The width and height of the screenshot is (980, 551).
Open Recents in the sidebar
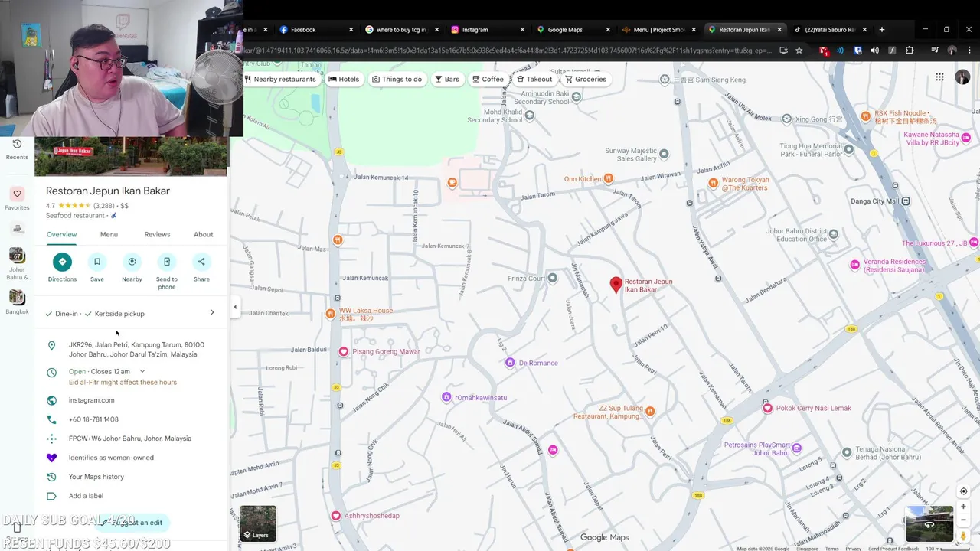click(x=17, y=149)
